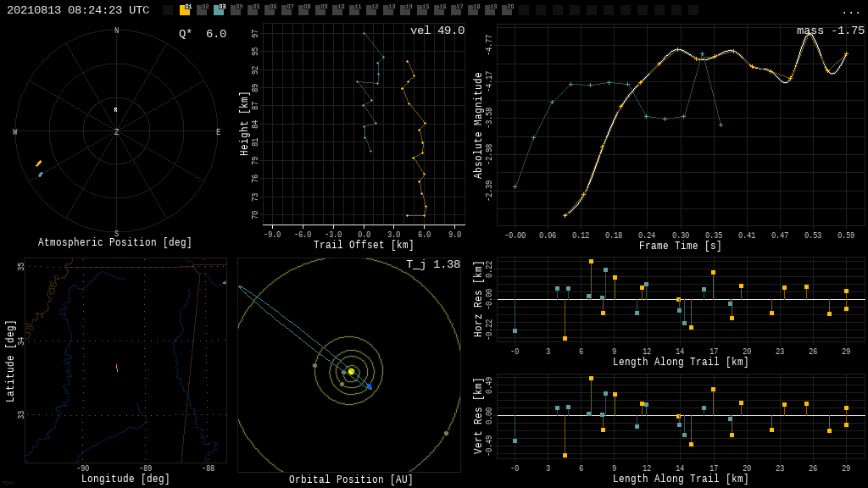This screenshot has height=488, width=868.
Task: Click the 'S' compass label on polar plot
Action: click(x=116, y=234)
